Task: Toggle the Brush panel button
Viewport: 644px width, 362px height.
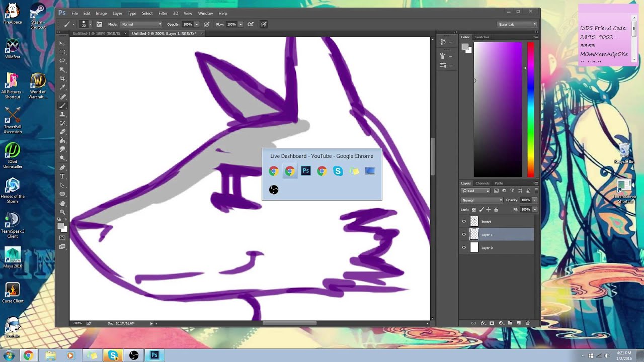Action: point(99,24)
